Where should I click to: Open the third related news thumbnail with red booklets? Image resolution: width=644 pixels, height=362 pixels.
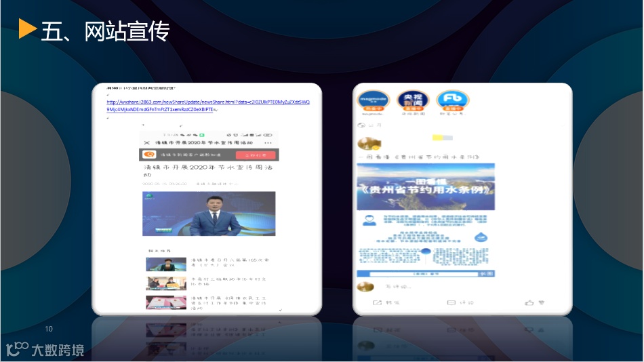(x=166, y=302)
